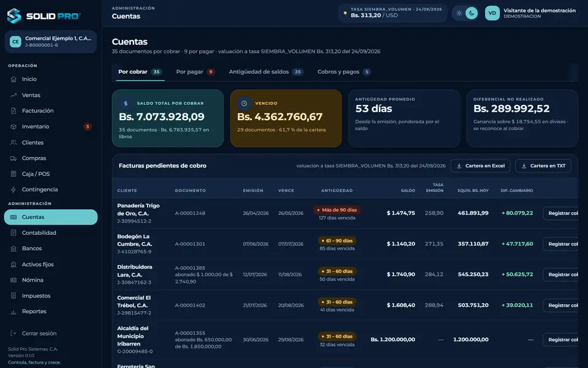Image resolution: width=588 pixels, height=368 pixels.
Task: Click the Vence column header
Action: tap(286, 191)
